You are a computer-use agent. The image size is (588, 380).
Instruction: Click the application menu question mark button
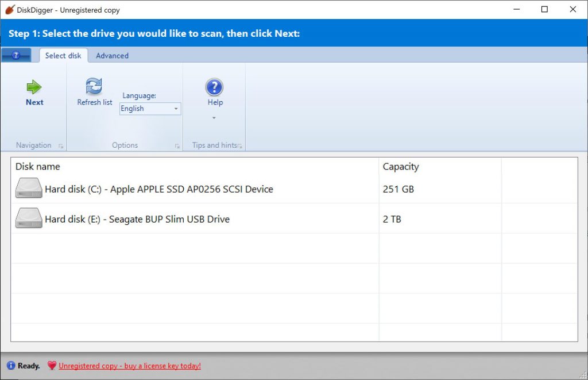[16, 56]
